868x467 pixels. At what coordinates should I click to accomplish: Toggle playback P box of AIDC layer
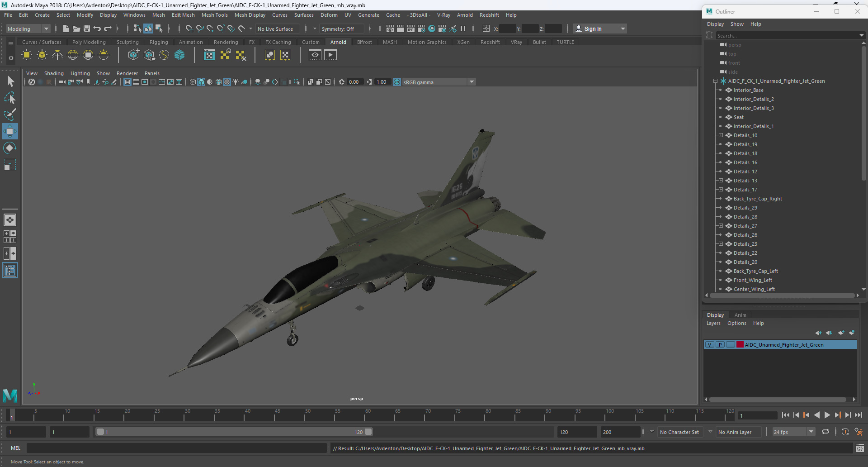click(x=720, y=345)
